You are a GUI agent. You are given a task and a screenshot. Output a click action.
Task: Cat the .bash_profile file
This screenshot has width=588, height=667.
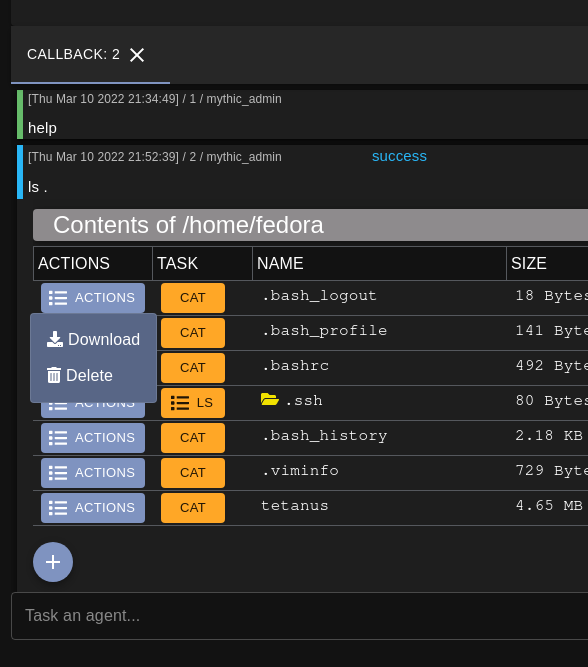(193, 333)
